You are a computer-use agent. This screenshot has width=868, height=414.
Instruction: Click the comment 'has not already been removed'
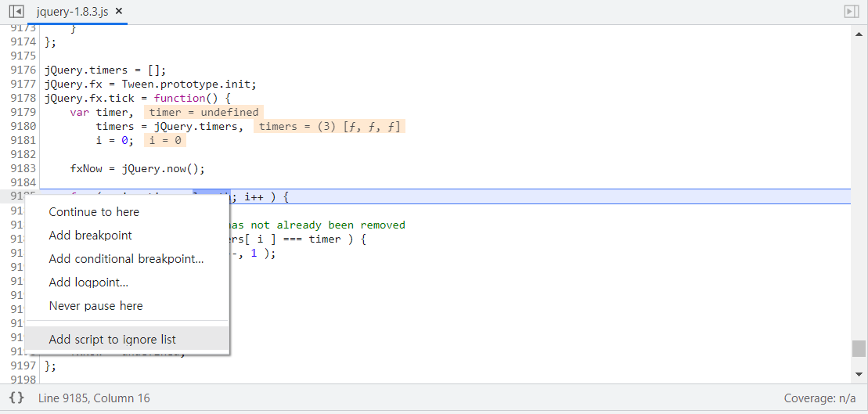(315, 225)
